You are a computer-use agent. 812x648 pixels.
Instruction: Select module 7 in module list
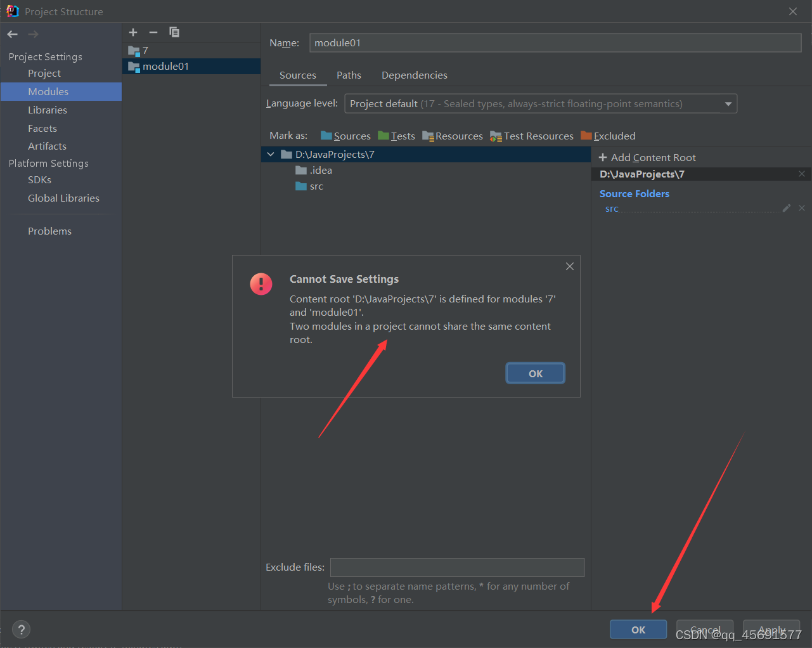tap(191, 50)
